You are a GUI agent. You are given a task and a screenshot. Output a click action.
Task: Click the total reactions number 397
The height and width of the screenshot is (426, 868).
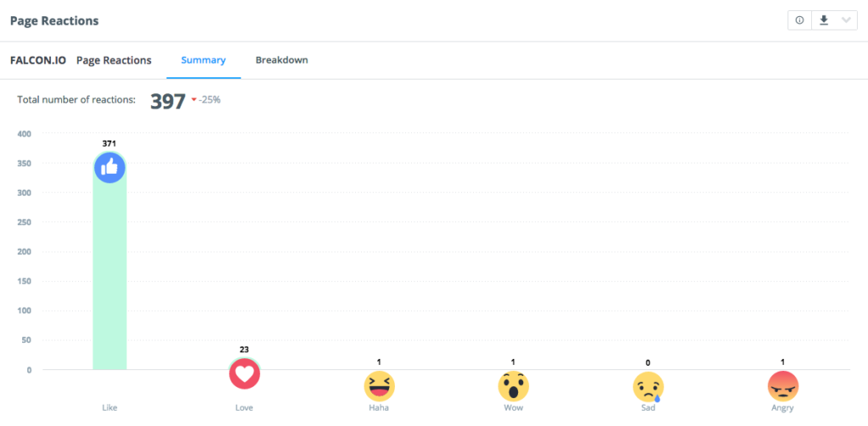tap(168, 102)
